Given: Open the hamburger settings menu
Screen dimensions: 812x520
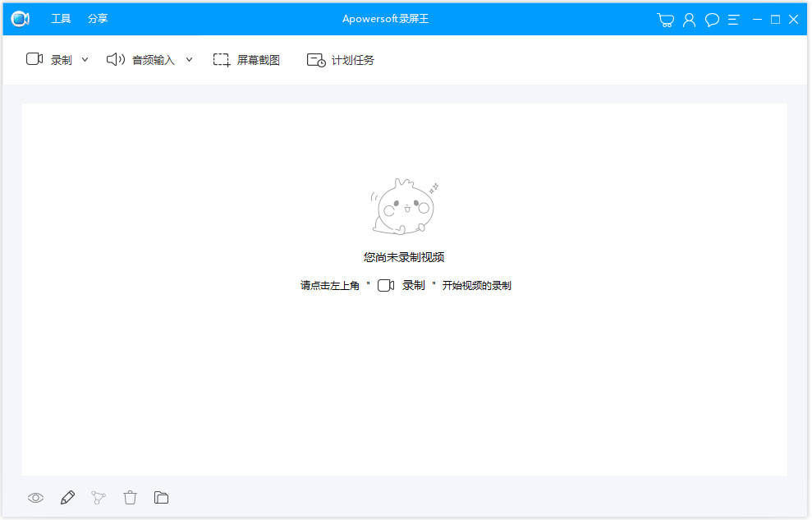Looking at the screenshot, I should point(733,18).
